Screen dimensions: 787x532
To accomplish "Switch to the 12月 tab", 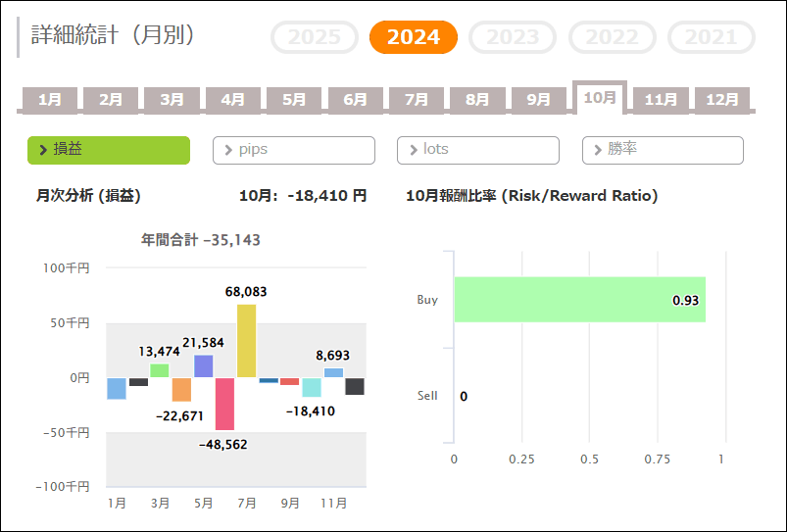I will pyautogui.click(x=722, y=99).
